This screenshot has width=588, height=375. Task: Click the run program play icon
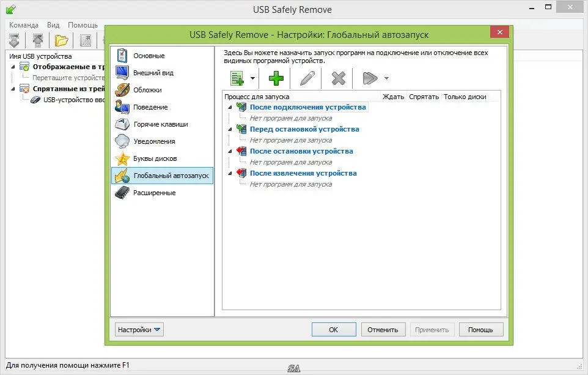[x=370, y=78]
